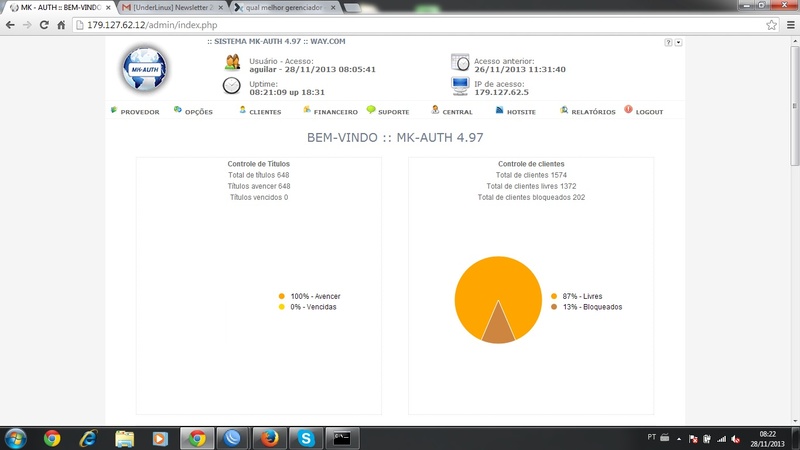Click the browser Forward arrow
Viewport: 800px width, 450px height.
tap(27, 25)
